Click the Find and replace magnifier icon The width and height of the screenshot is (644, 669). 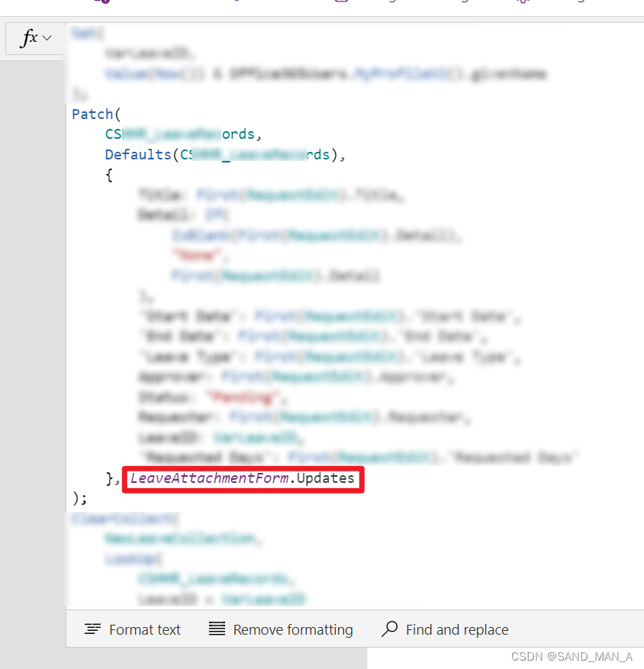pos(389,629)
